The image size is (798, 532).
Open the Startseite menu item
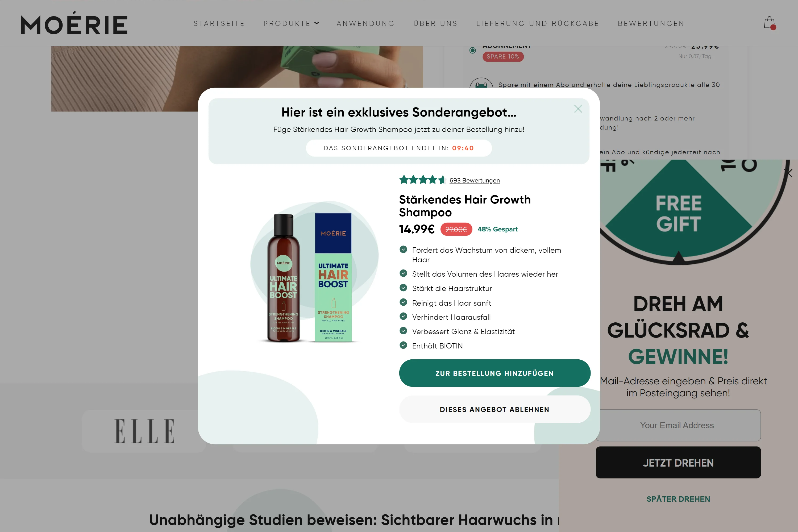[x=219, y=23]
